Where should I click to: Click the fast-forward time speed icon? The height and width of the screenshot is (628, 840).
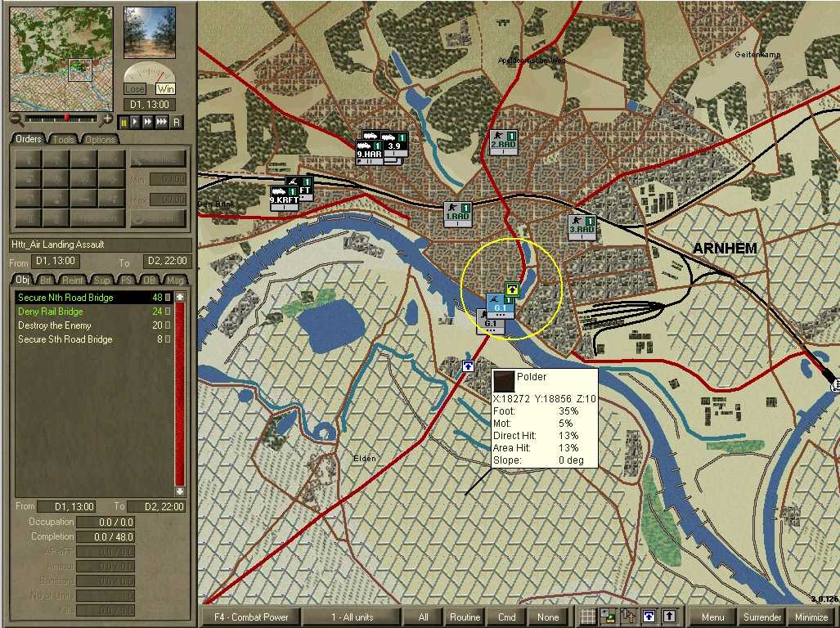click(x=147, y=121)
